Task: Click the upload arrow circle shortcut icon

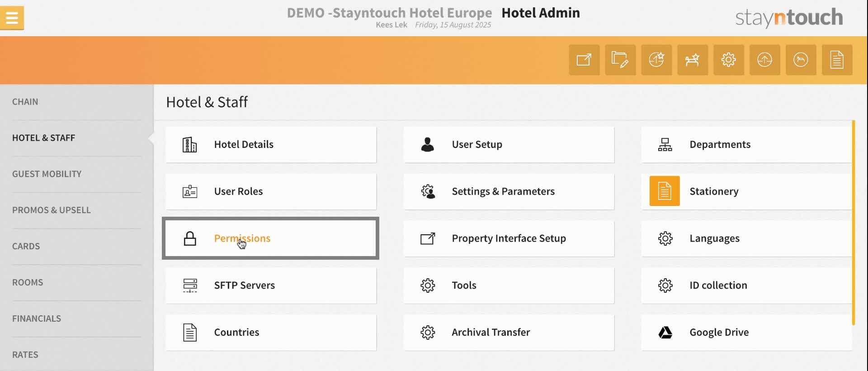Action: [765, 60]
